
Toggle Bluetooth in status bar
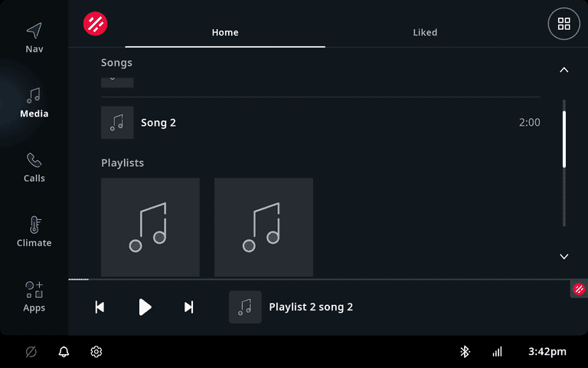tap(464, 352)
